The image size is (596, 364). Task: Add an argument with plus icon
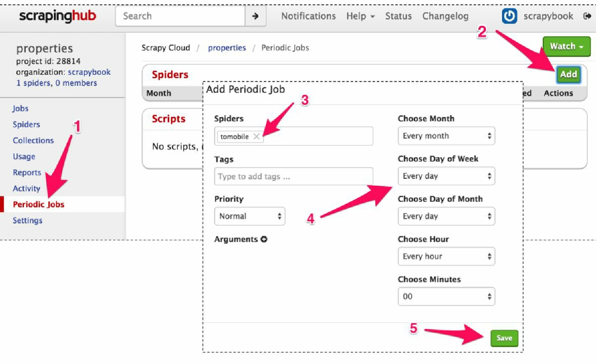[x=264, y=239]
